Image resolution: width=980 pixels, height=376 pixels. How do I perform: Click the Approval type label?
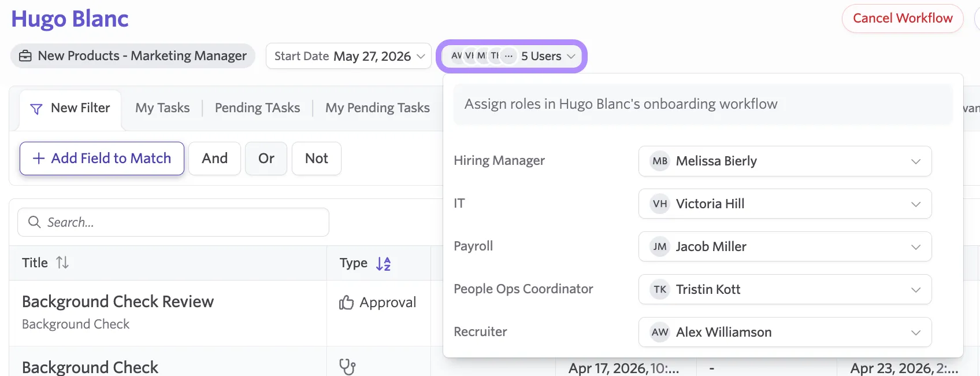pyautogui.click(x=388, y=303)
